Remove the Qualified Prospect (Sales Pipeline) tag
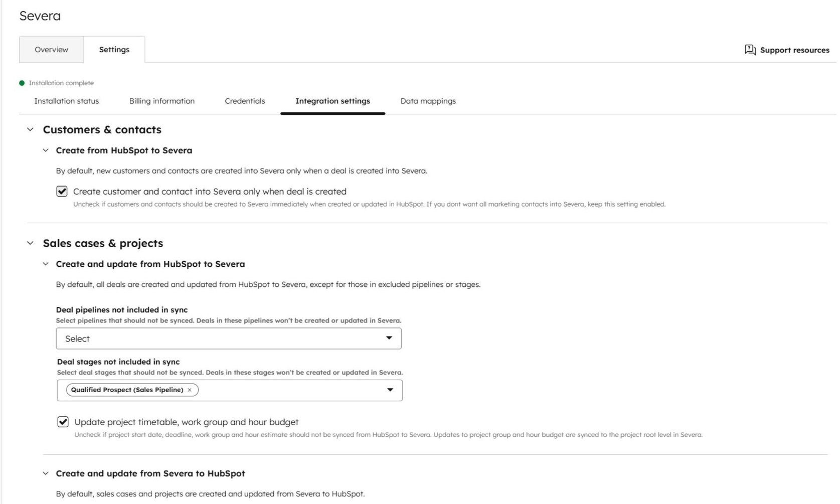This screenshot has width=840, height=504. 190,390
